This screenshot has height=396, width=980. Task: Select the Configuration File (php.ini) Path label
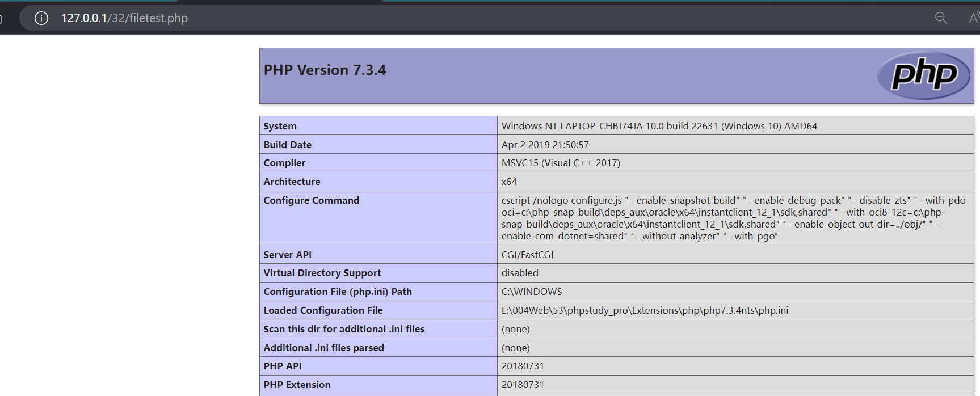[x=338, y=292]
